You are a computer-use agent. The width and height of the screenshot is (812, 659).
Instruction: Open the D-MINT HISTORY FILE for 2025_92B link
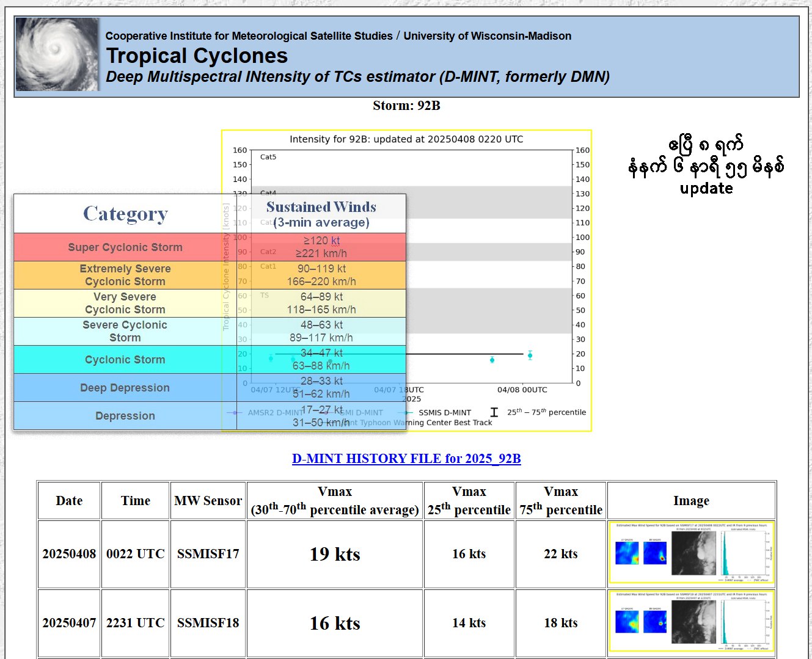pos(406,459)
